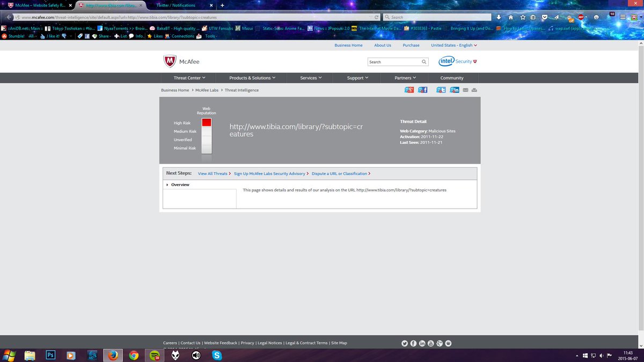Image resolution: width=644 pixels, height=362 pixels.
Task: Share page on LinkedIn icon
Action: click(x=455, y=90)
